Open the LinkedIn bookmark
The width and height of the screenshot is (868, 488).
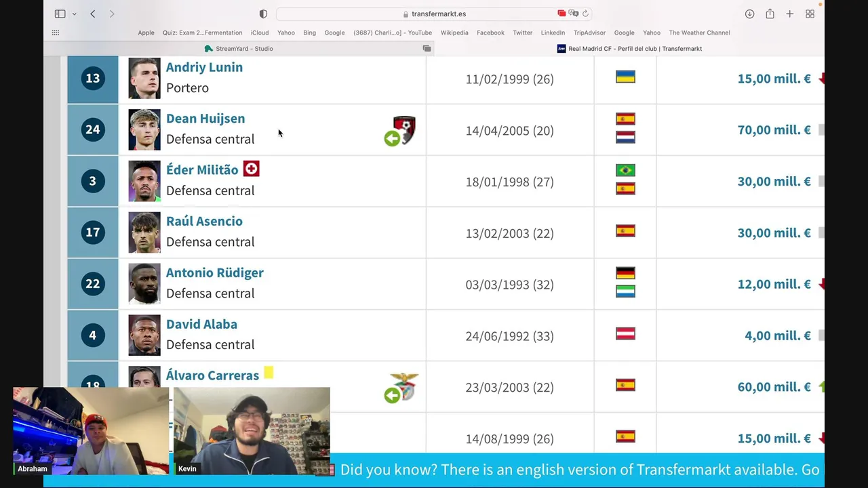click(553, 33)
